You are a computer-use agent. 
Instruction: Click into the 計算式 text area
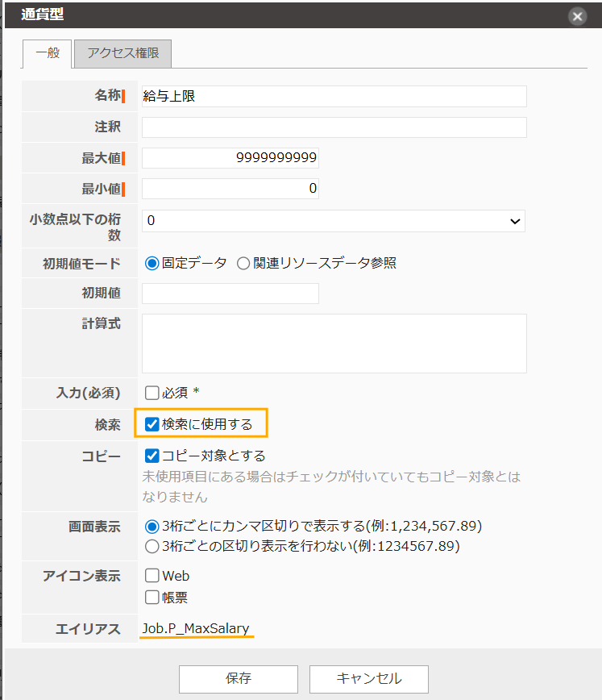334,343
